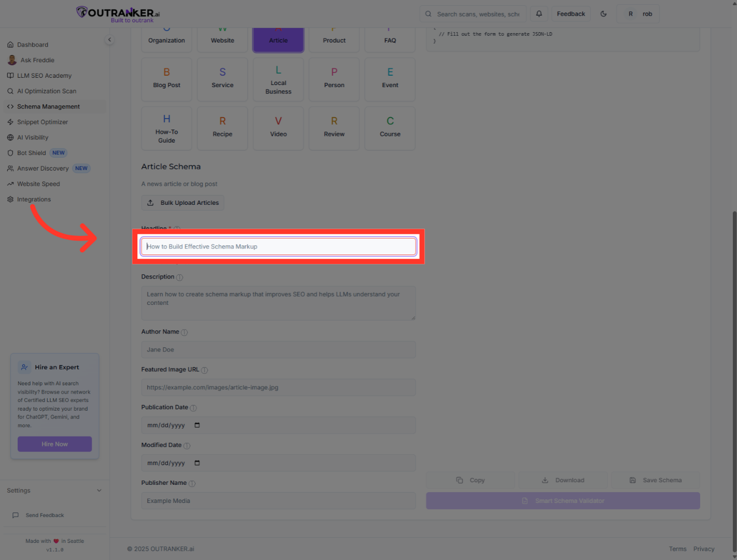Navigate to Website Speed
Image resolution: width=737 pixels, height=560 pixels.
click(x=38, y=184)
